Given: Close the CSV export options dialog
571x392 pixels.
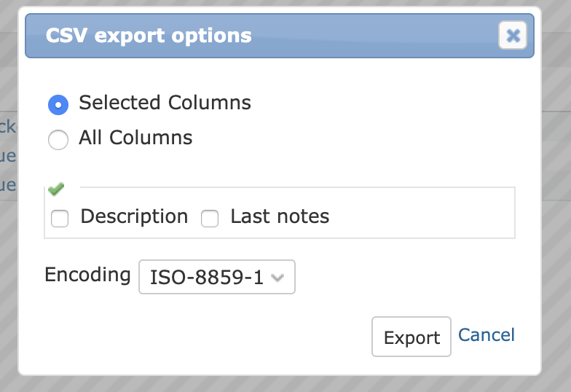Looking at the screenshot, I should point(513,35).
